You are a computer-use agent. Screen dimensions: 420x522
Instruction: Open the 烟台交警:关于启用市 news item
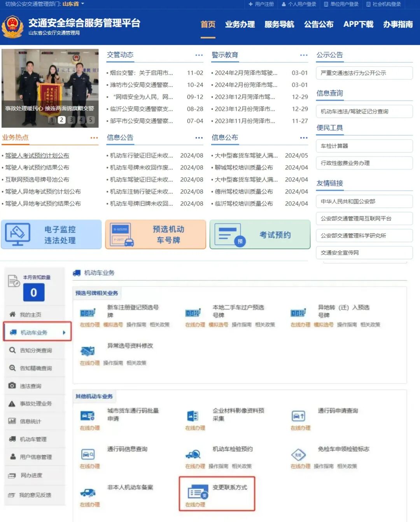pyautogui.click(x=142, y=73)
